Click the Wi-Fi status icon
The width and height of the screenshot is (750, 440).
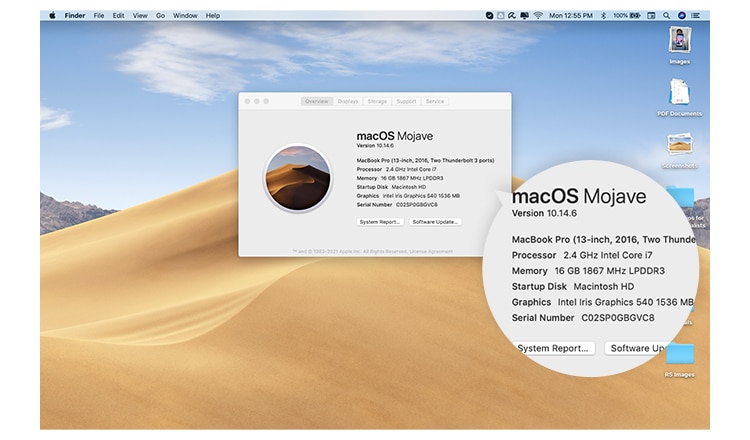(x=538, y=16)
